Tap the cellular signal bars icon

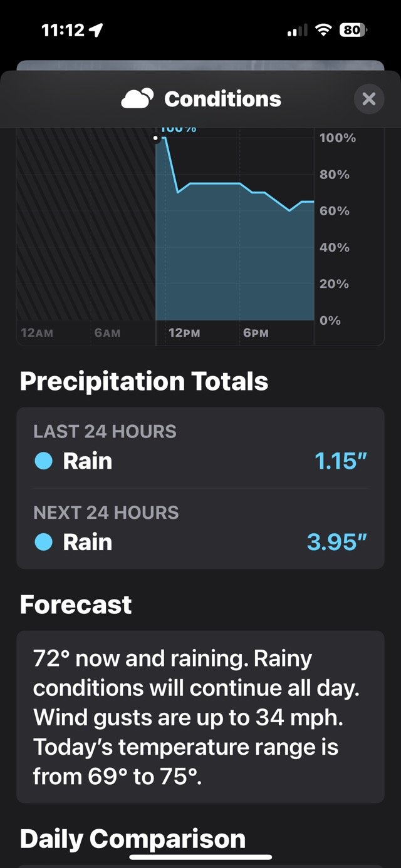297,30
